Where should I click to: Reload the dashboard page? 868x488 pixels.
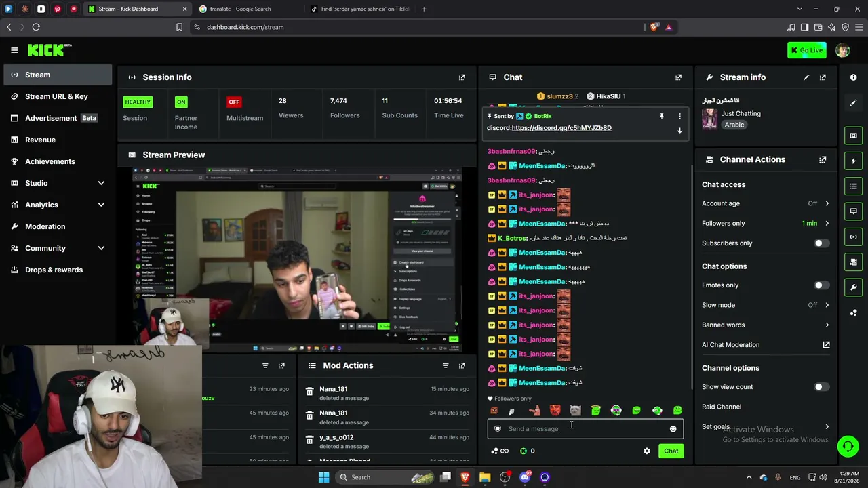tap(36, 27)
